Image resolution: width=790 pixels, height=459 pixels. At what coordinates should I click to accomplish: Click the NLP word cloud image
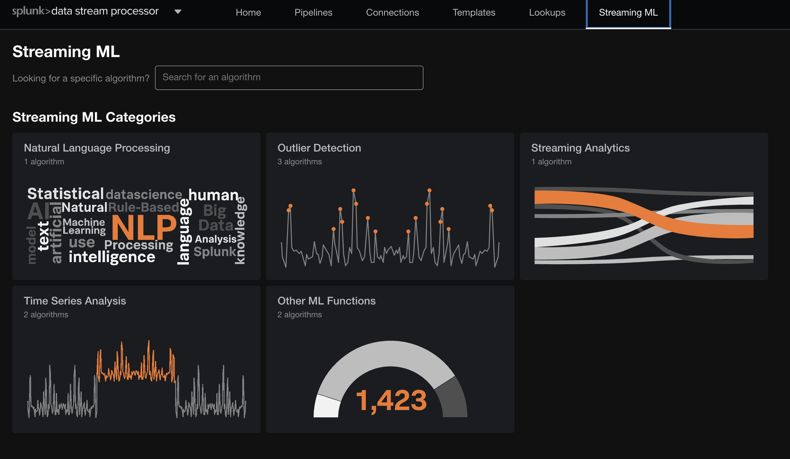(x=137, y=225)
